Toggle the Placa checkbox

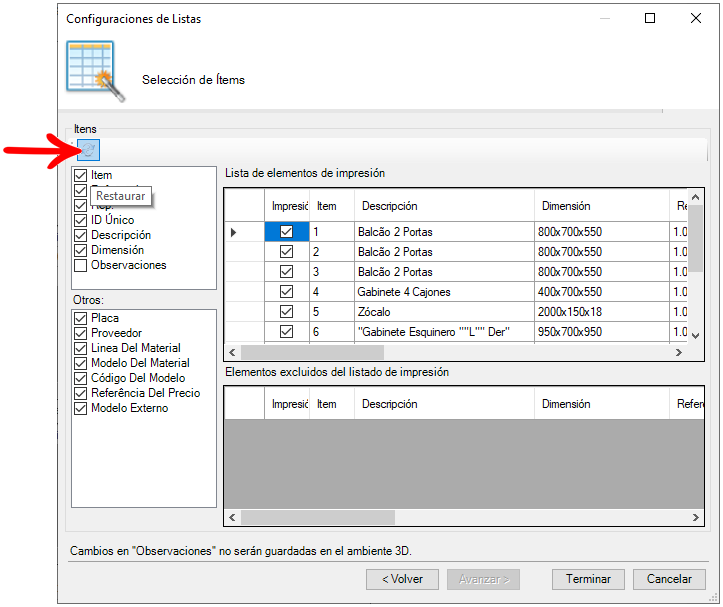(81, 318)
